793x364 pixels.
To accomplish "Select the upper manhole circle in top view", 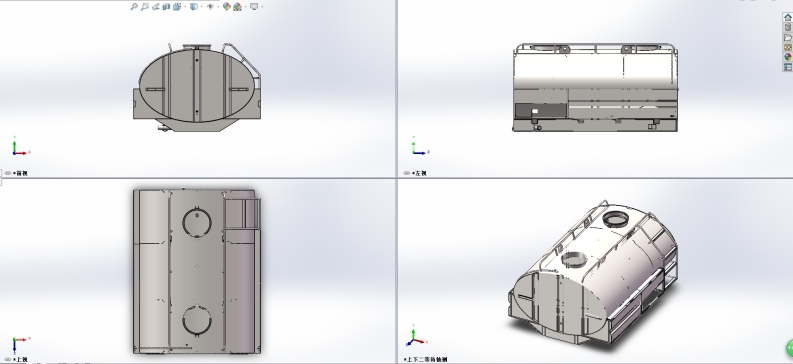I will [x=197, y=223].
